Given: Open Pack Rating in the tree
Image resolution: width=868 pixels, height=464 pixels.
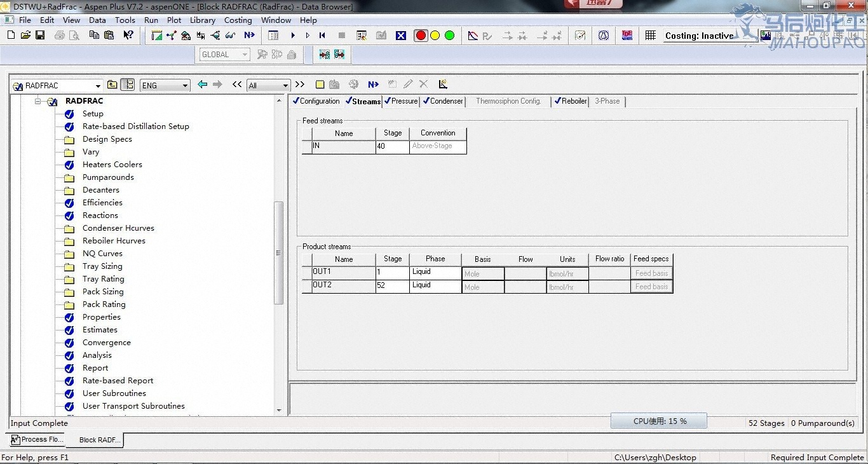Looking at the screenshot, I should pyautogui.click(x=104, y=304).
